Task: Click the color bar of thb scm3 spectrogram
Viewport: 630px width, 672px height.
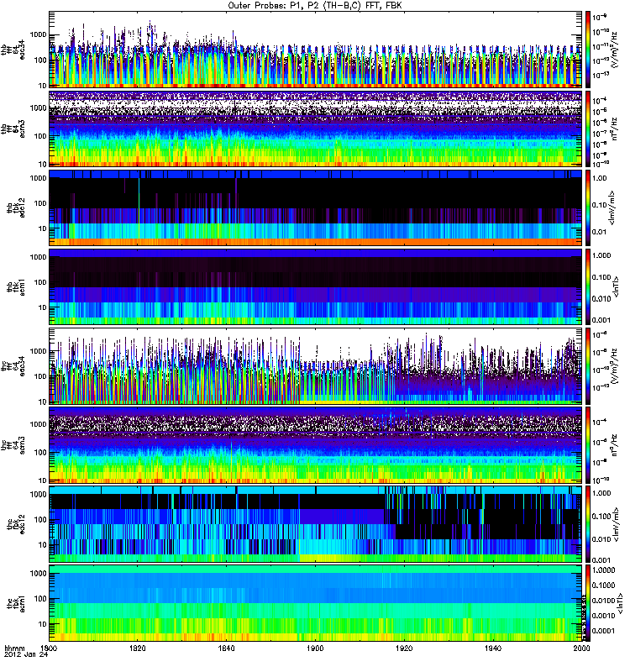Action: click(588, 128)
